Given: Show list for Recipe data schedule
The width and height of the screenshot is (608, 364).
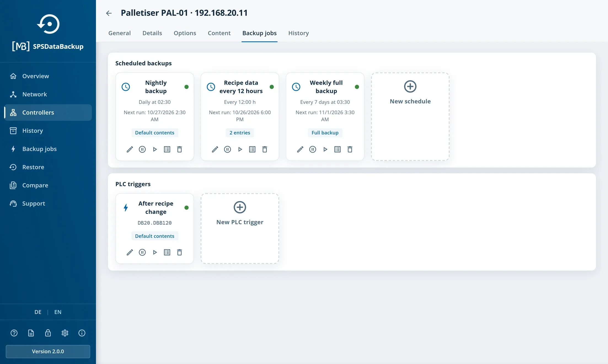Looking at the screenshot, I should (x=252, y=149).
